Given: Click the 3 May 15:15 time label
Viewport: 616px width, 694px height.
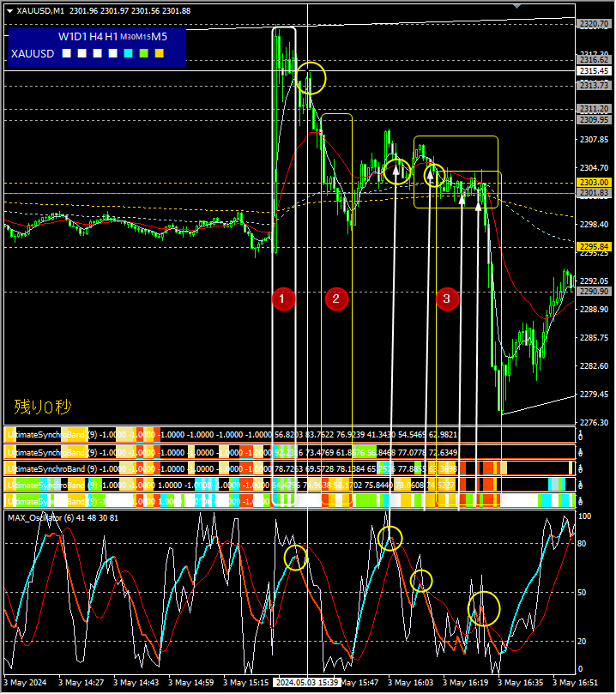Looking at the screenshot, I should [x=245, y=683].
